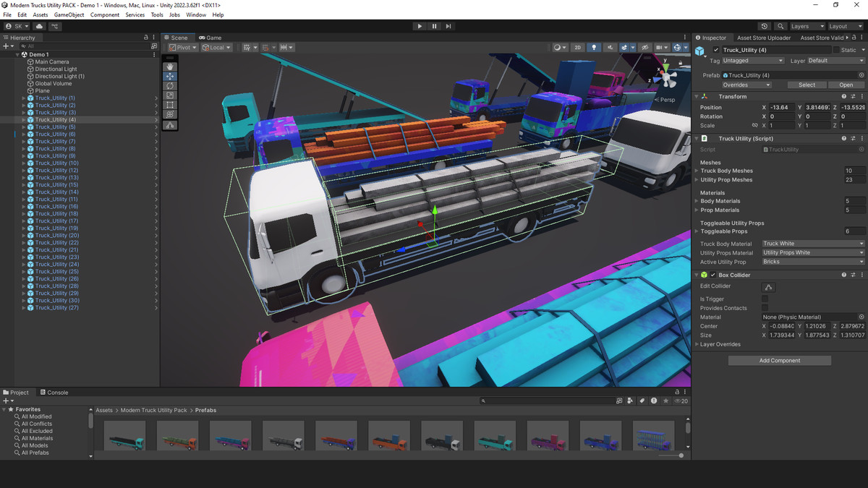This screenshot has height=488, width=868.
Task: Open the GameObject menu
Action: pyautogui.click(x=69, y=14)
